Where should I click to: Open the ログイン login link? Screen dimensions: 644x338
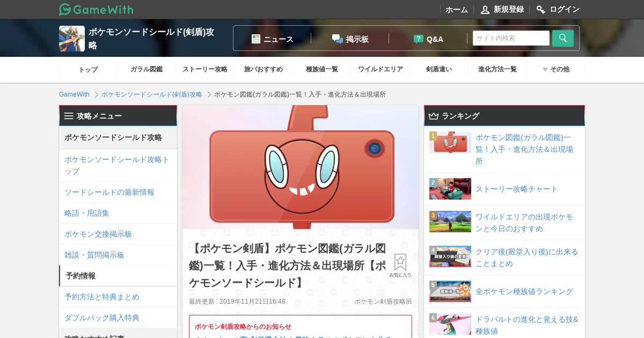tap(565, 10)
